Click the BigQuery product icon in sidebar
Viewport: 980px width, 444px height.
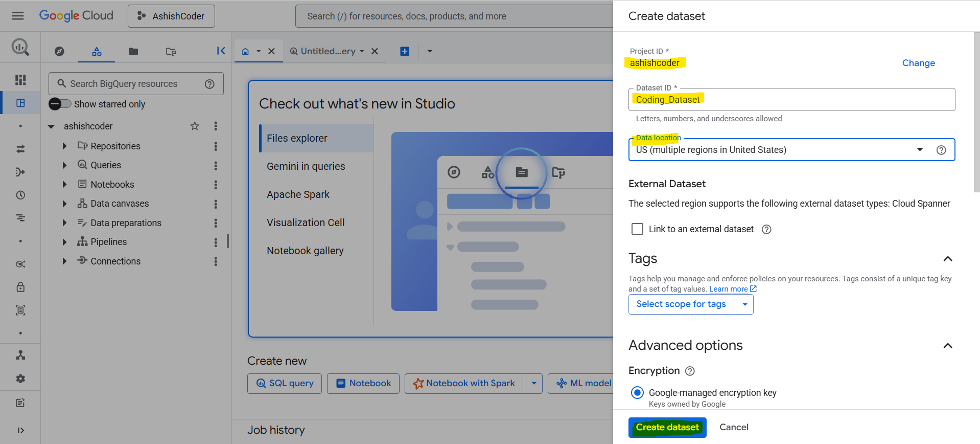[x=20, y=47]
